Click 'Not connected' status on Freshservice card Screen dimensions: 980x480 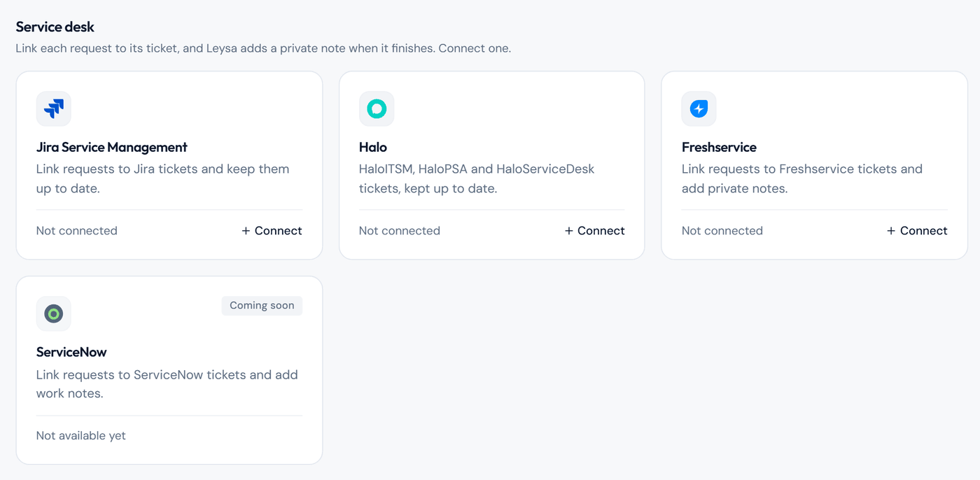(x=722, y=231)
